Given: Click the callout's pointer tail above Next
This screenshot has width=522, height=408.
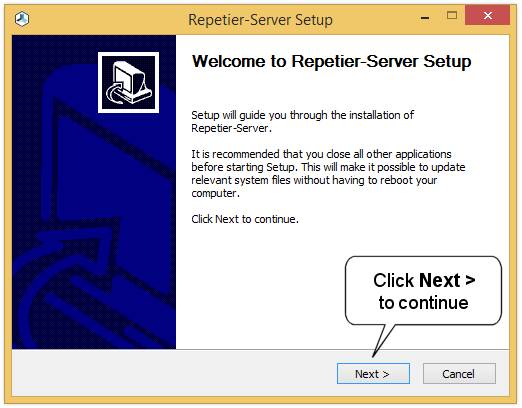Looking at the screenshot, I should (x=383, y=340).
